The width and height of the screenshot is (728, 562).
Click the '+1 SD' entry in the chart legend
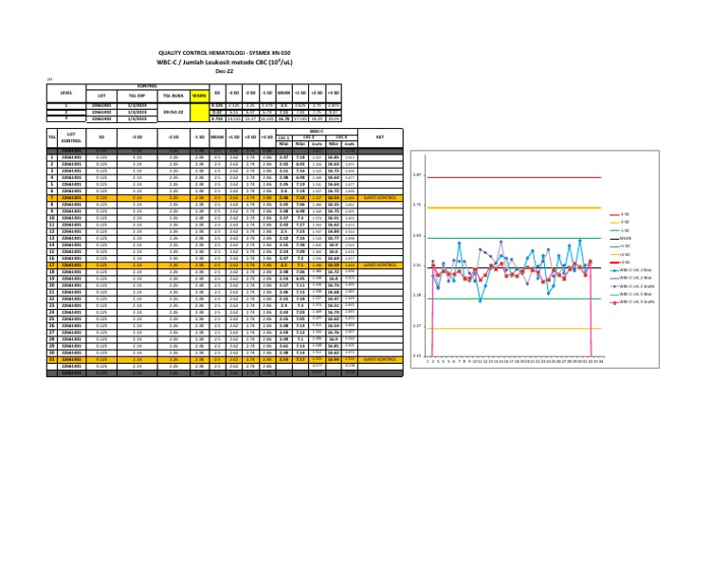tap(620, 246)
